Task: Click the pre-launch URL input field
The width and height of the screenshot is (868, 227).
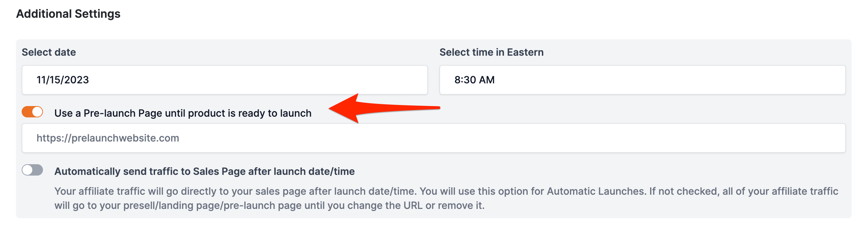Action: point(434,138)
